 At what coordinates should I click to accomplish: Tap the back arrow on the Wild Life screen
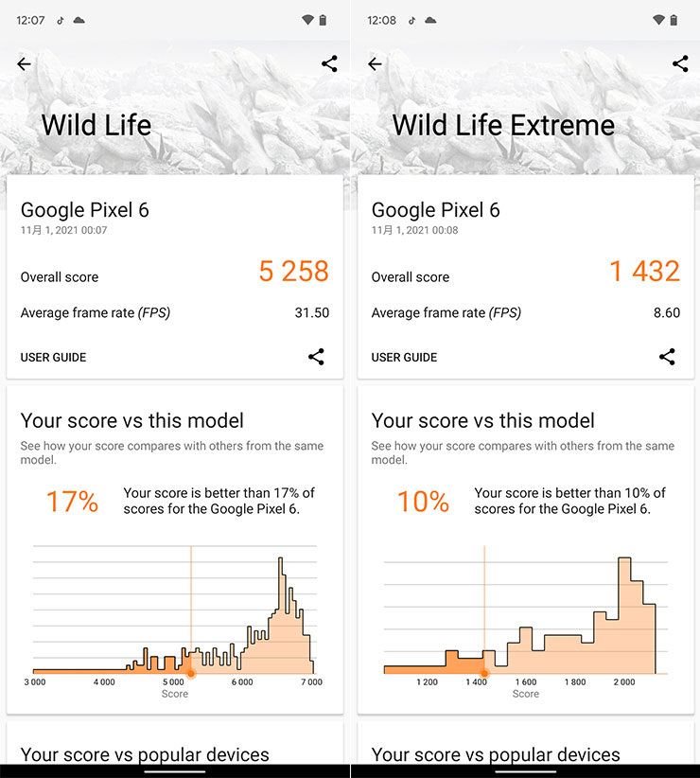click(24, 64)
